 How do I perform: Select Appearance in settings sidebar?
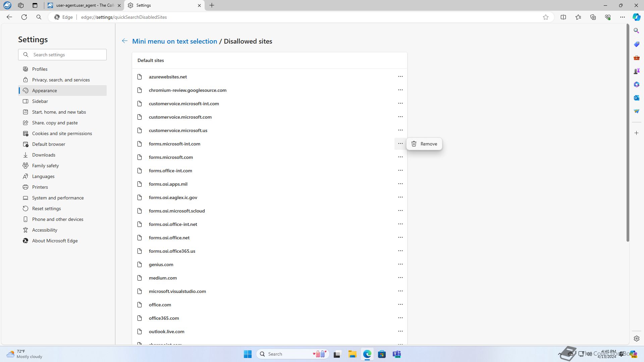click(62, 90)
